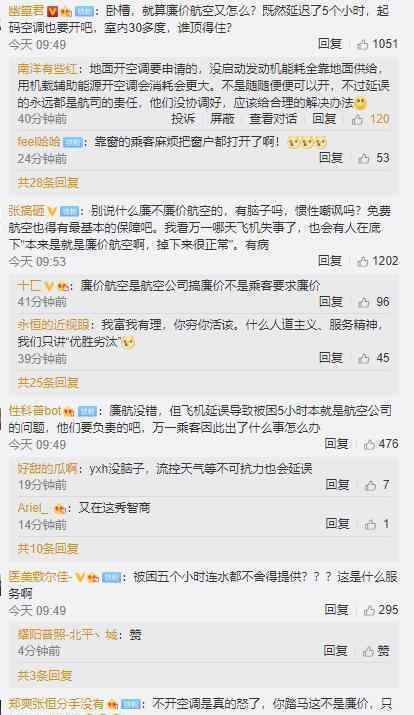Like the comment showing 476 likes
Screen dimensions: 414x715
pos(369,444)
